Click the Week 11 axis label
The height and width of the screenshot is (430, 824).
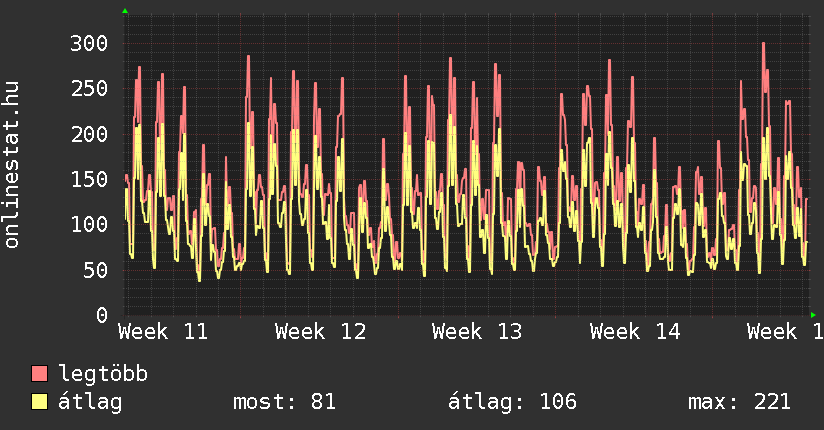[x=163, y=331]
